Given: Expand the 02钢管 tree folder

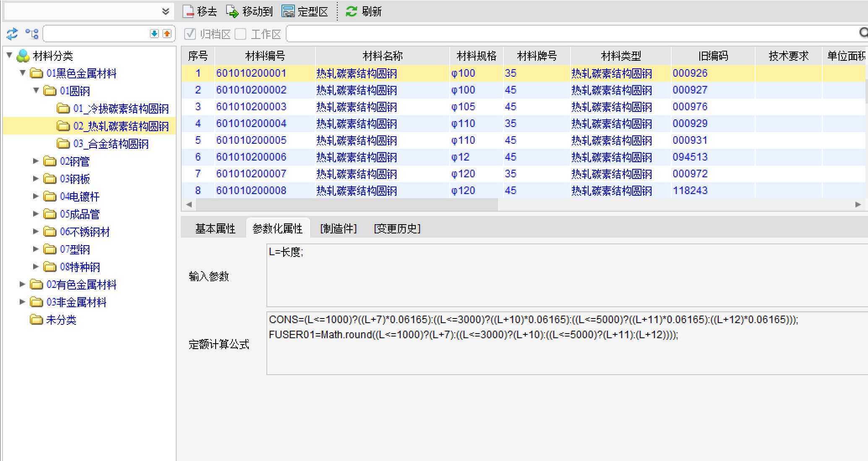Looking at the screenshot, I should (36, 161).
